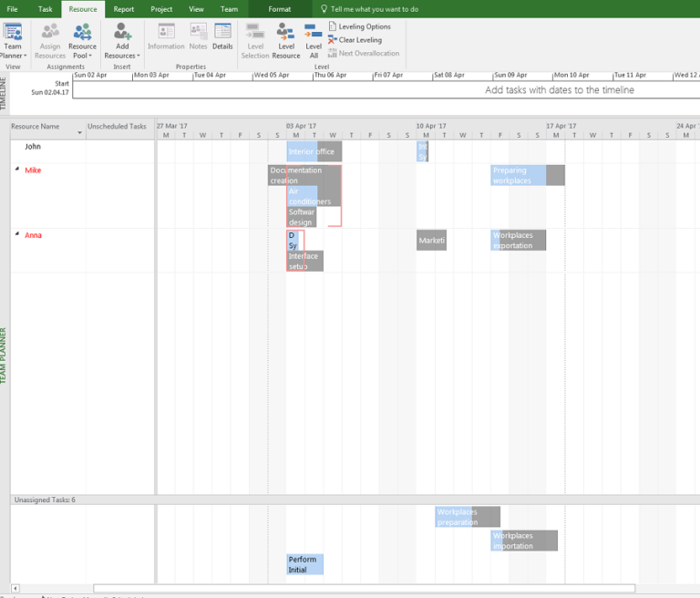Open the Team Planner view button
700x598 pixels.
[x=13, y=39]
